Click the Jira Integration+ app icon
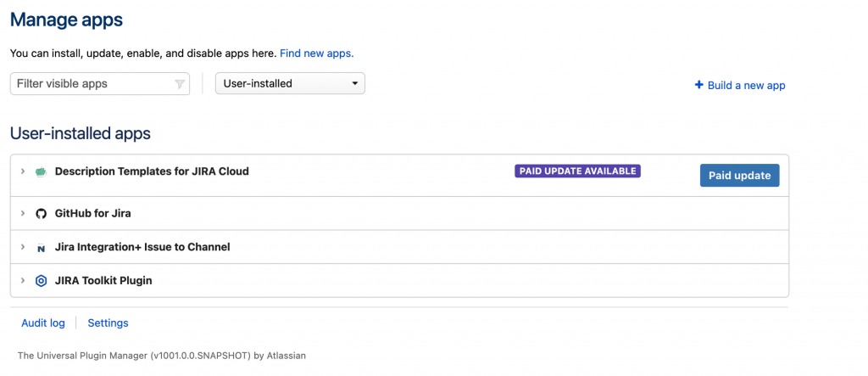 41,248
